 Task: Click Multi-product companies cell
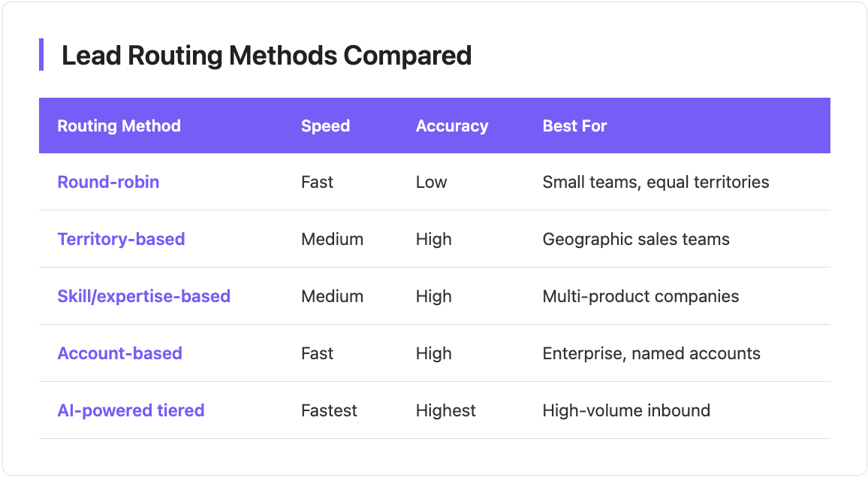(x=640, y=296)
